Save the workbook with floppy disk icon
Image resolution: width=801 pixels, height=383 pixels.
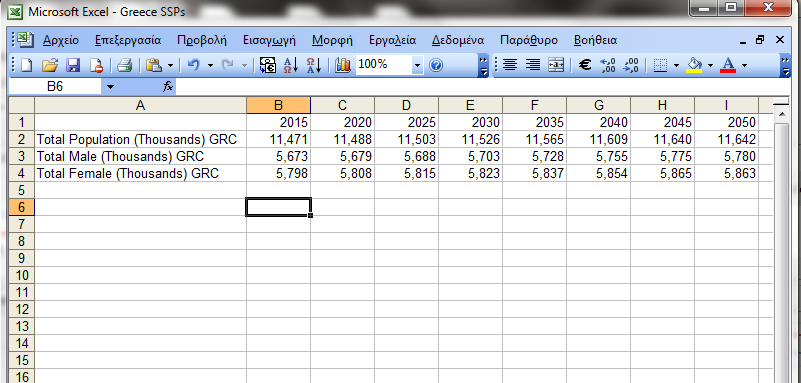(x=74, y=65)
